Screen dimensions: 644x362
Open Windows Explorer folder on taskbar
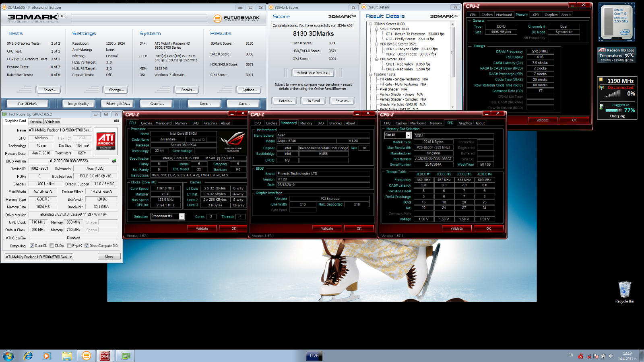67,356
